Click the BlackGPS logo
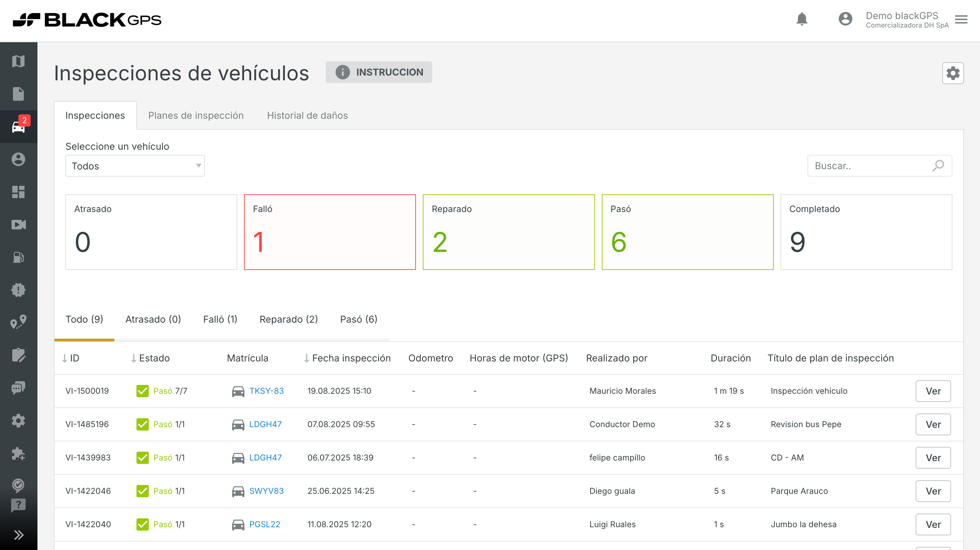Image resolution: width=980 pixels, height=550 pixels. (87, 20)
